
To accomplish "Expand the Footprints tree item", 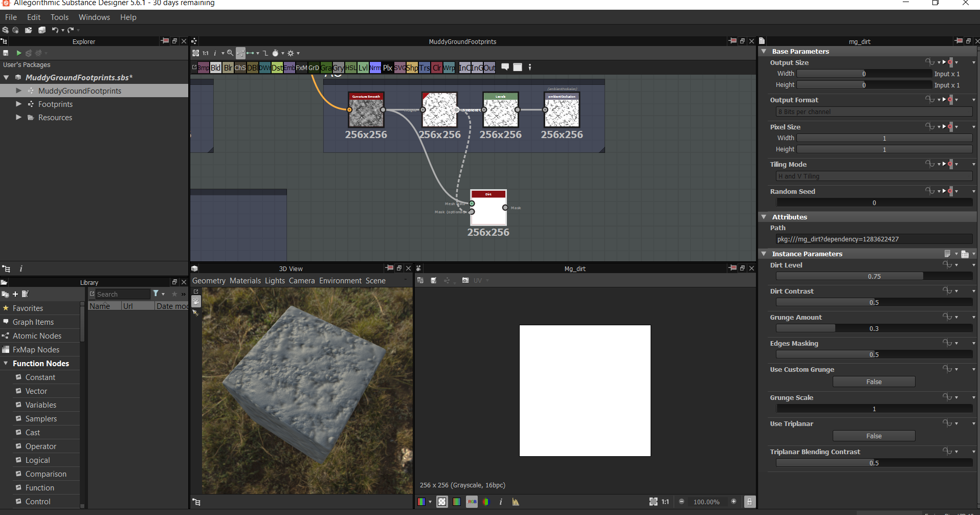I will 19,104.
